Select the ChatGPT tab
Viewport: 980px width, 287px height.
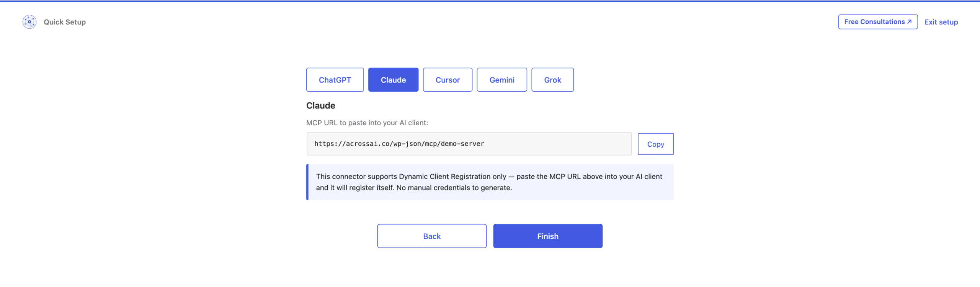pyautogui.click(x=335, y=80)
